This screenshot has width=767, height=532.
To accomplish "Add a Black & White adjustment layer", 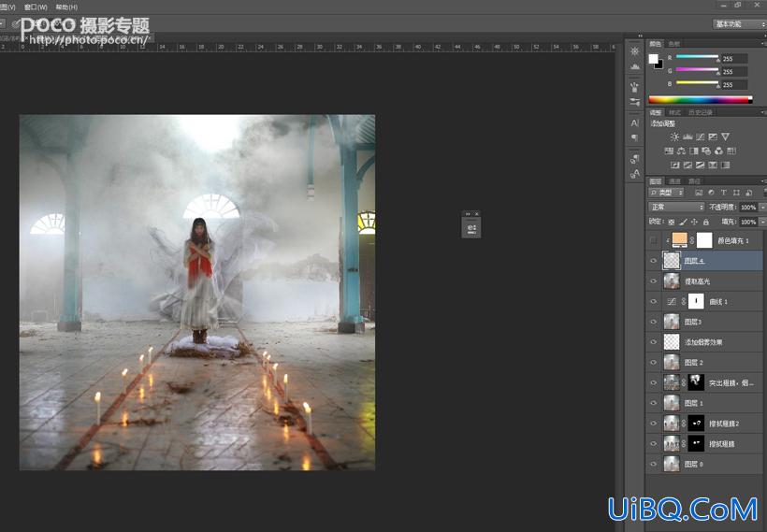I will pyautogui.click(x=694, y=151).
